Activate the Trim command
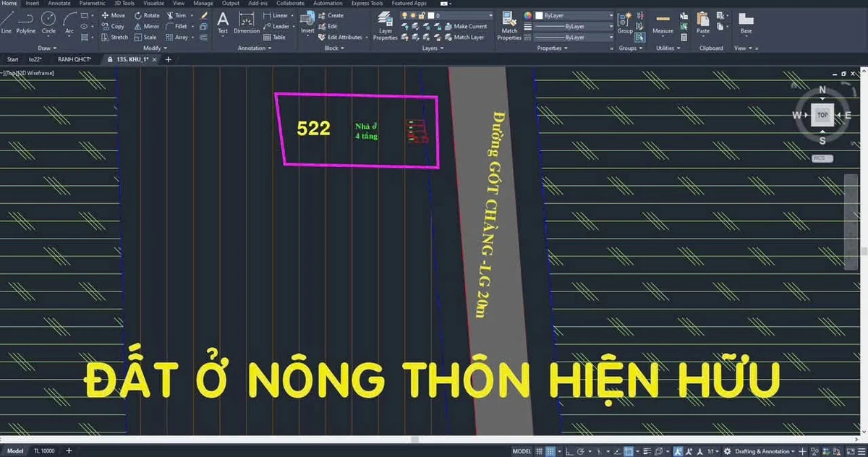This screenshot has width=868, height=457. click(176, 15)
